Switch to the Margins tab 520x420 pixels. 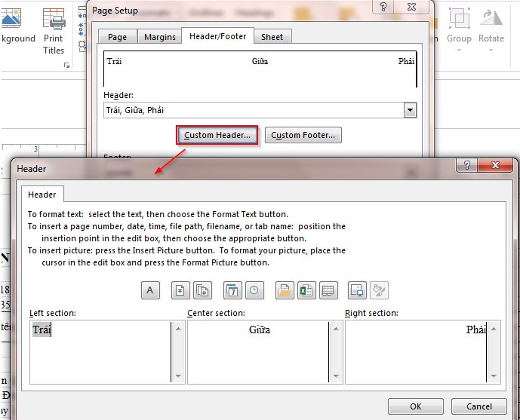pos(160,37)
